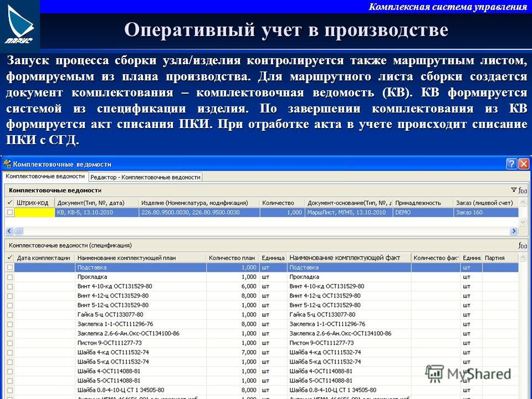
Task: Select the checkbox for Гайка 5-ц ОСТ133077-80
Action: (10, 315)
